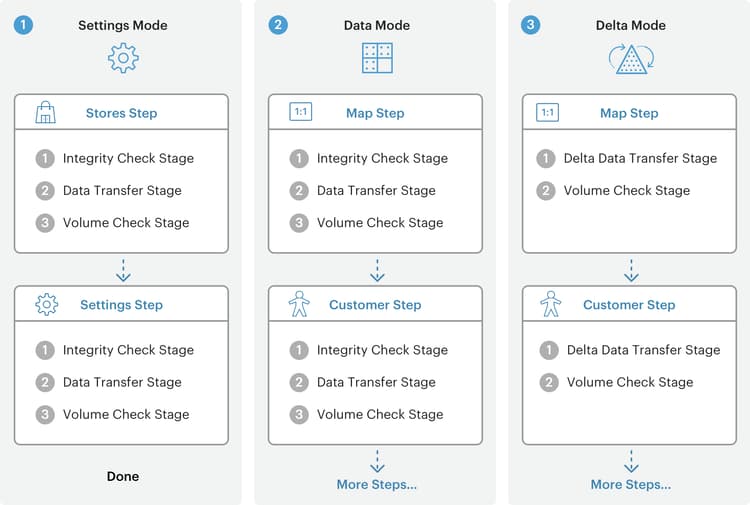Click the arrow below Delta Mode Customer Step

click(x=631, y=461)
